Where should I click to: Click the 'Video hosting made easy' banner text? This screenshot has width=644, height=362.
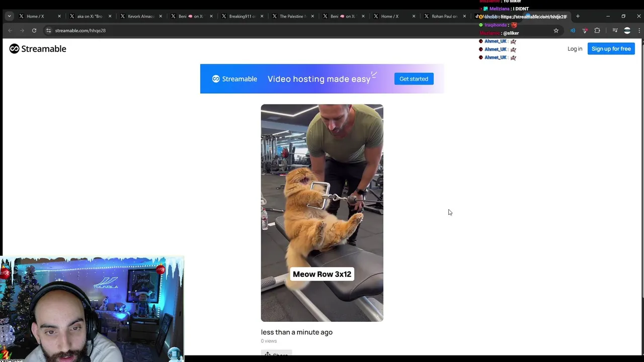(x=319, y=79)
